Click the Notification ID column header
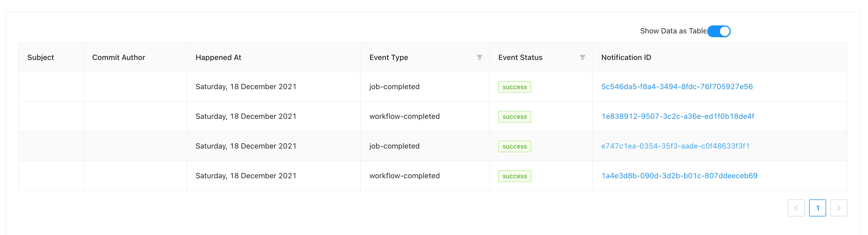The image size is (868, 235). coord(720,58)
